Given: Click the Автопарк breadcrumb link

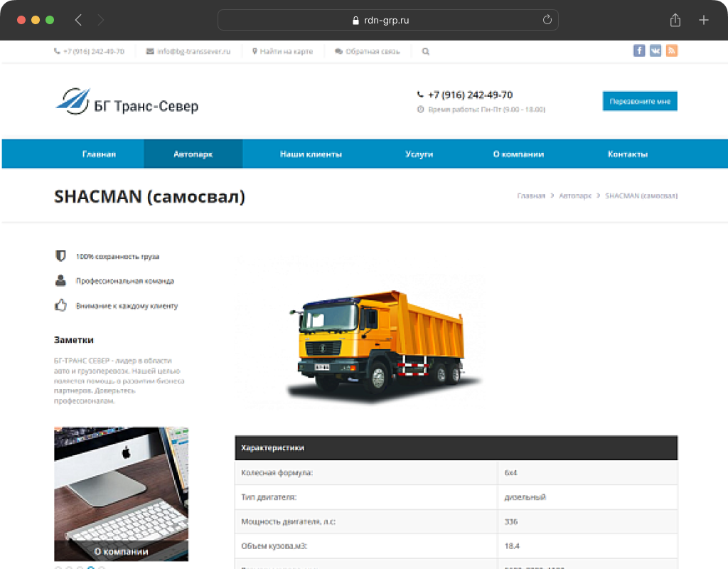Looking at the screenshot, I should [574, 196].
